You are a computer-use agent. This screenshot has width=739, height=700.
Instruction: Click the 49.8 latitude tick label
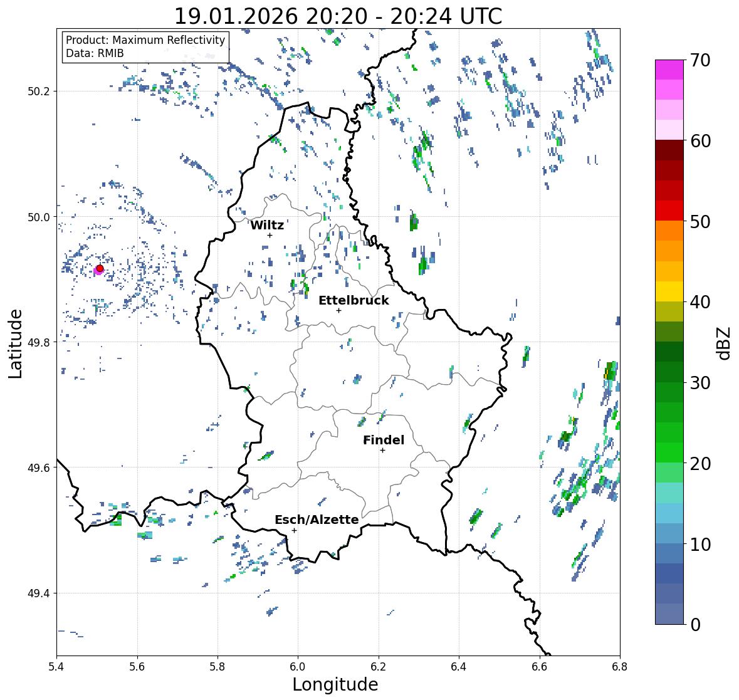39,342
